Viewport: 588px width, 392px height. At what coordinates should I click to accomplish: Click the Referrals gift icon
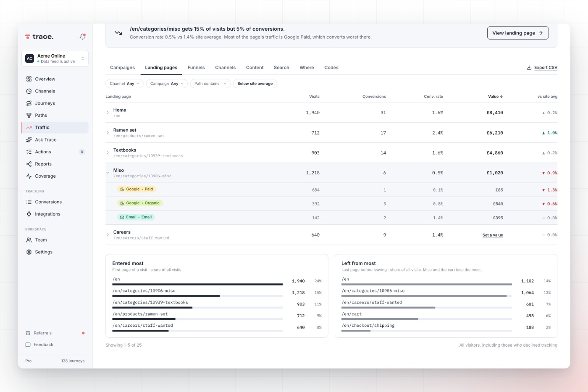tap(28, 333)
